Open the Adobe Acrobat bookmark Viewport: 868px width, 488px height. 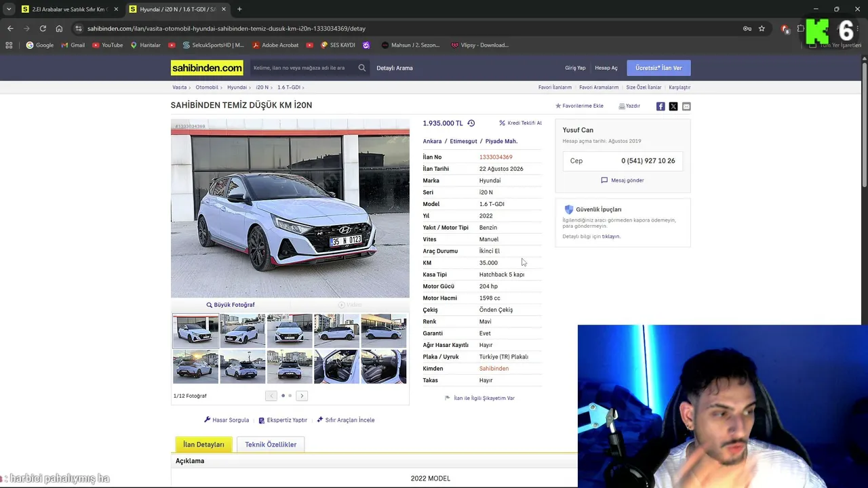click(x=276, y=45)
